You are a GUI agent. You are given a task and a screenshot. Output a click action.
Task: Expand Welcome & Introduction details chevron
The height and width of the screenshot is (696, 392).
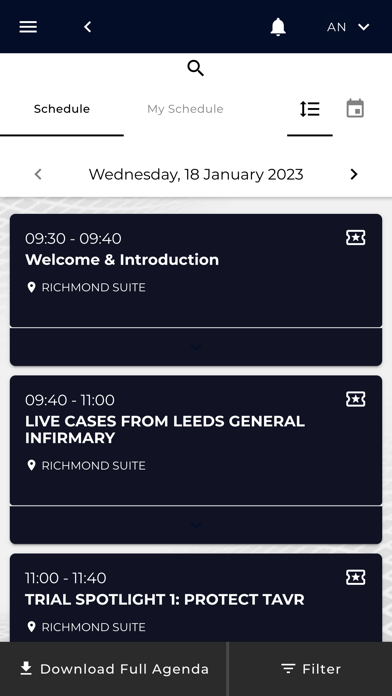tap(196, 347)
